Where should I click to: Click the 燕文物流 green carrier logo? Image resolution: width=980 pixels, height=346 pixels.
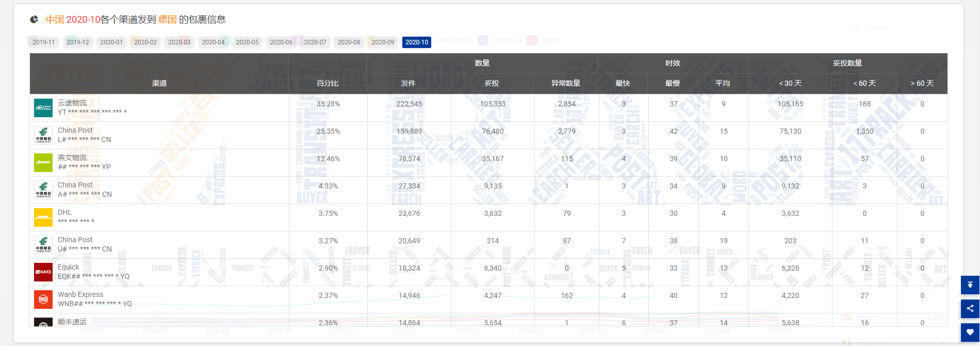click(x=43, y=163)
